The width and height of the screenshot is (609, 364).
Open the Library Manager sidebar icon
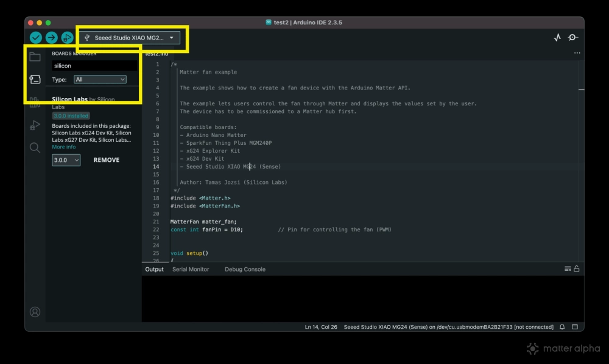coord(35,102)
